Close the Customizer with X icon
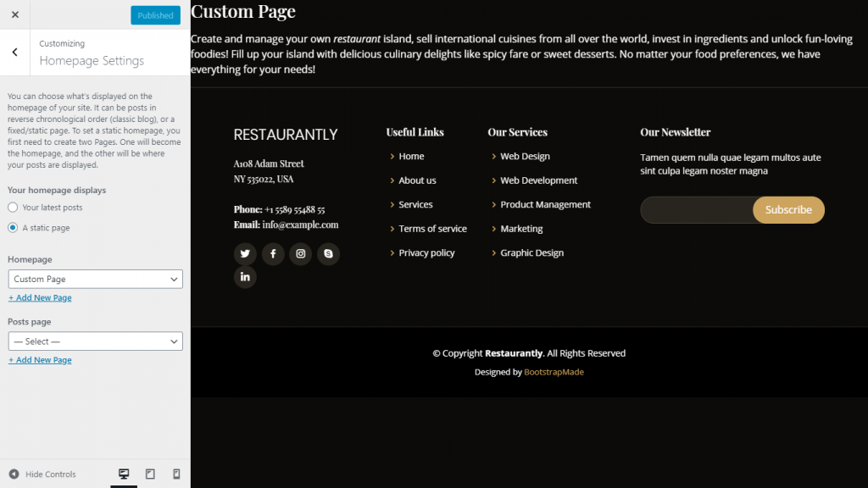Viewport: 868px width, 488px height. [x=15, y=14]
